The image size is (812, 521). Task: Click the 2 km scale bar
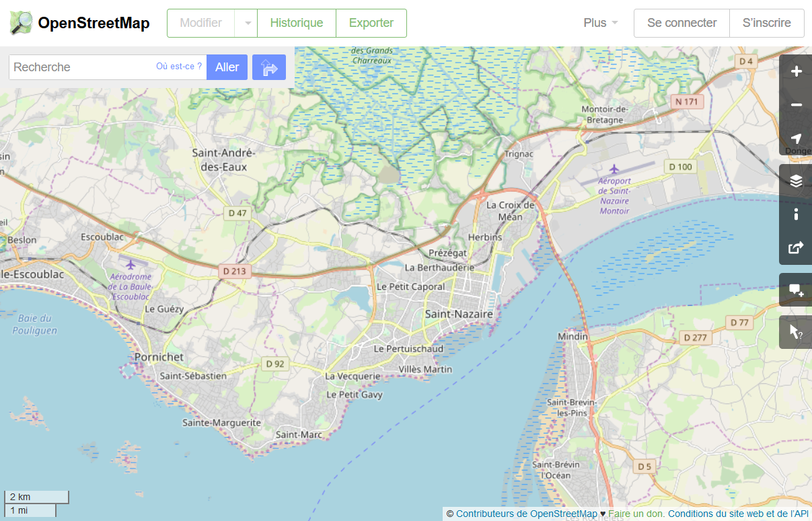point(36,497)
